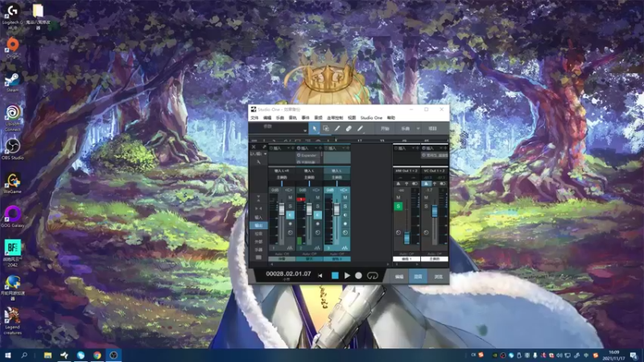Open the Steam desktop shortcut
The width and height of the screenshot is (644, 362).
point(12,82)
